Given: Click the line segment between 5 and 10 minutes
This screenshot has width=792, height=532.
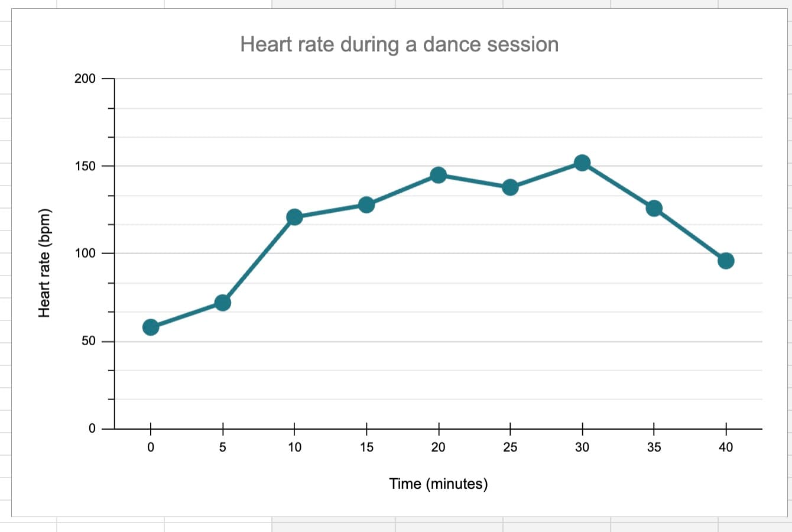Looking at the screenshot, I should tap(258, 260).
